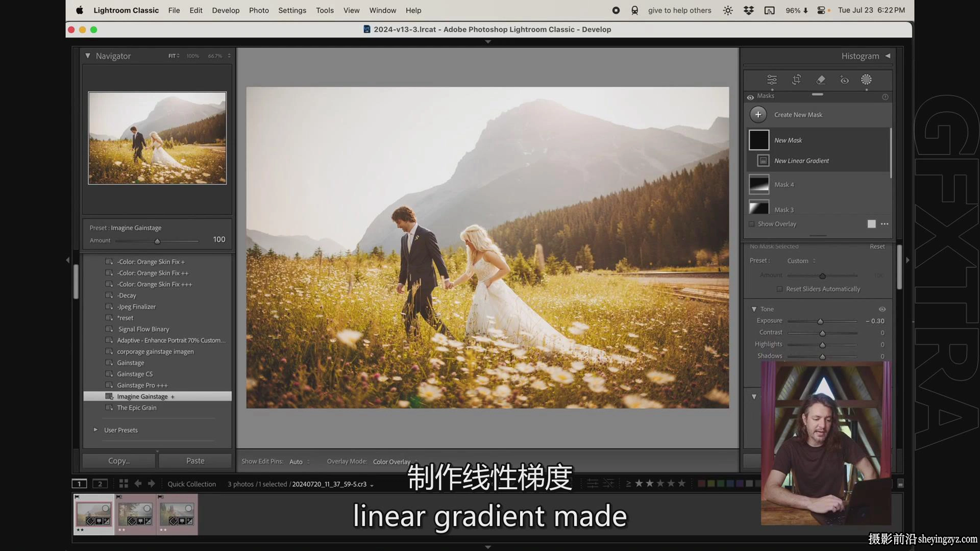This screenshot has height=551, width=980.
Task: Adjust the Exposure slider handle
Action: point(820,321)
